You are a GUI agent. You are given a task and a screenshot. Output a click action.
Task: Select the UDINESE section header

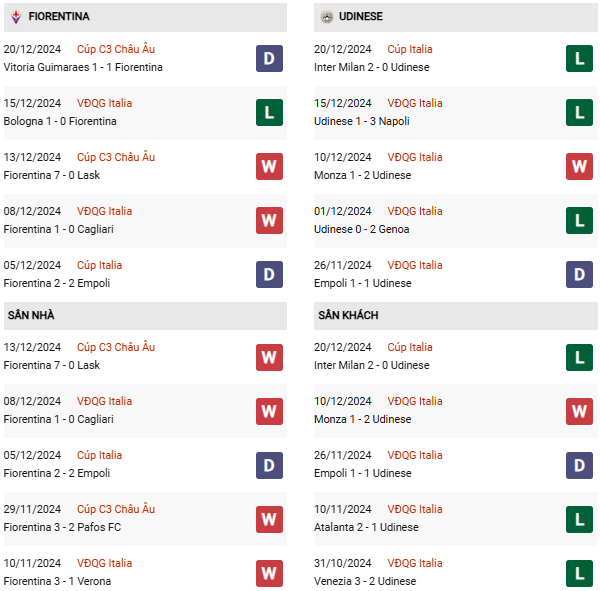[x=456, y=17]
